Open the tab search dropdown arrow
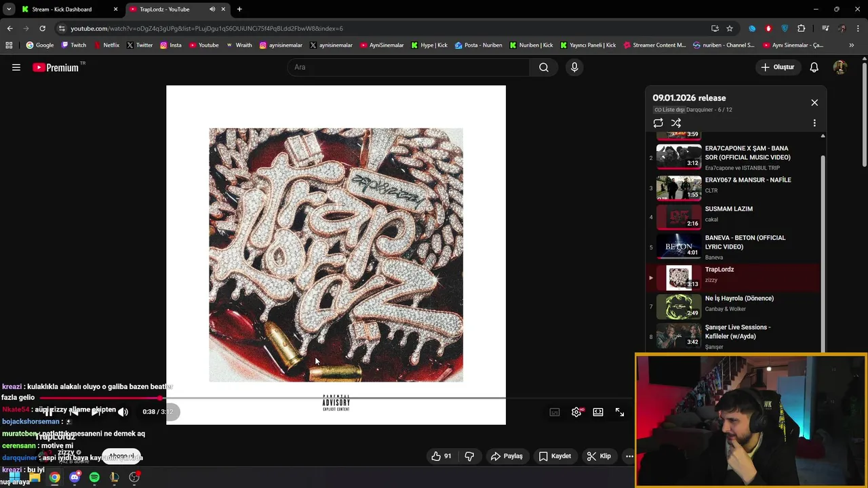The height and width of the screenshot is (488, 868). [x=9, y=9]
